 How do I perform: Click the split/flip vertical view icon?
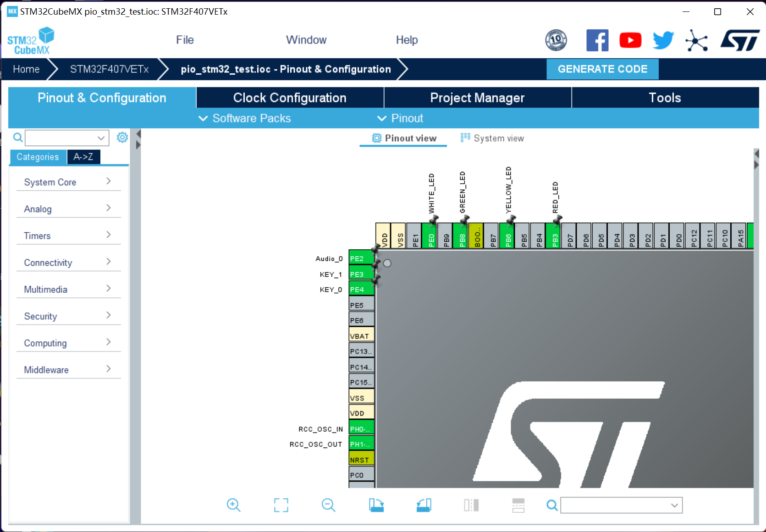coord(518,505)
